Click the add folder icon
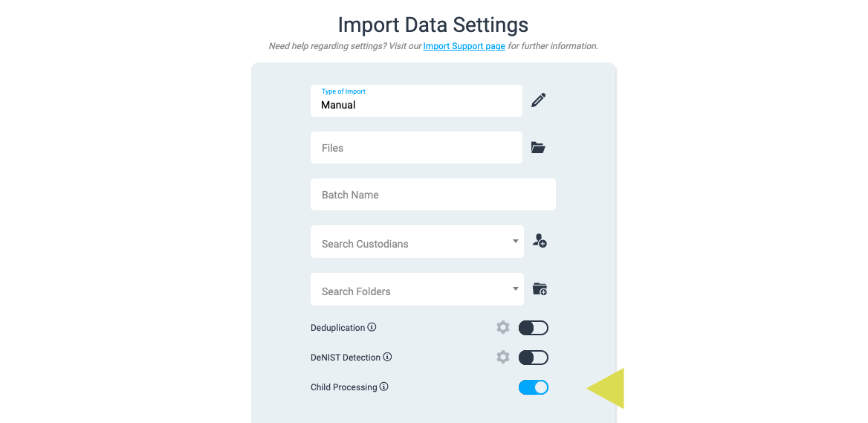Image resolution: width=868 pixels, height=423 pixels. pos(540,289)
